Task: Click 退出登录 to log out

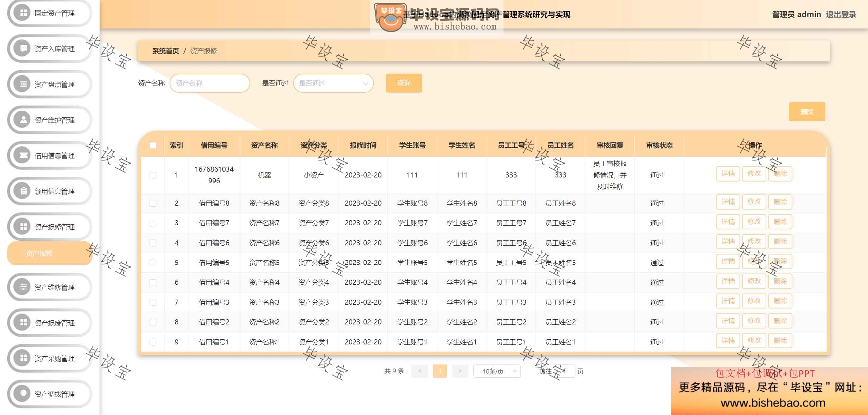Action: coord(841,14)
